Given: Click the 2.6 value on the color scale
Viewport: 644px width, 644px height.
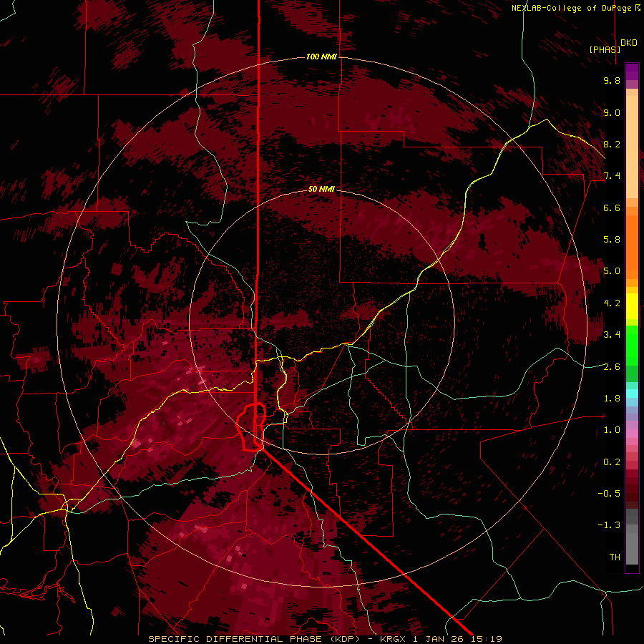Looking at the screenshot, I should point(612,367).
